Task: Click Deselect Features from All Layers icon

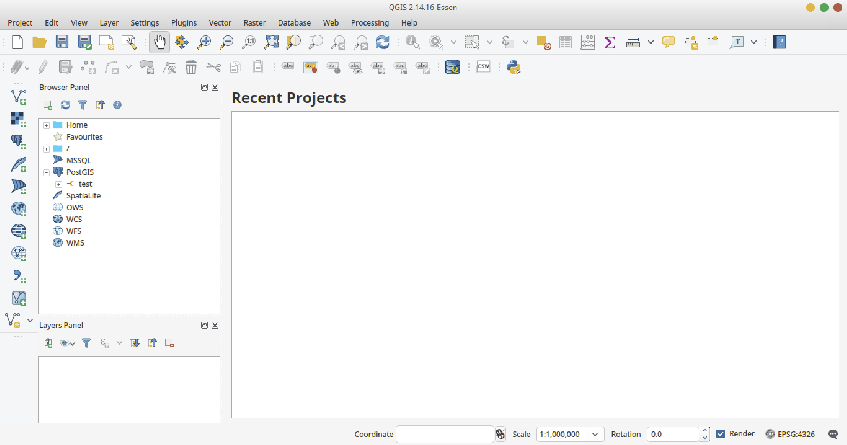Action: click(x=543, y=42)
